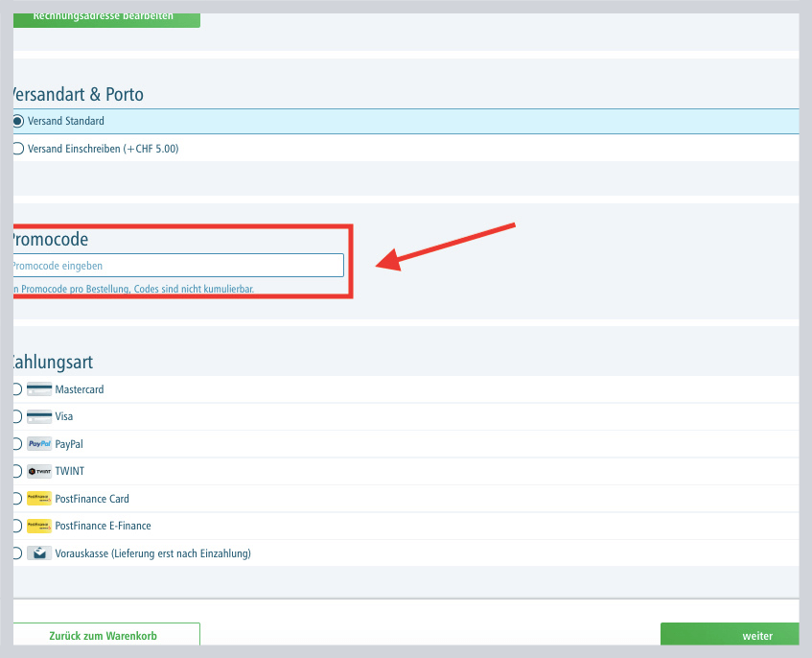Focus the Promocode eingeben text field
Viewport: 812px width, 658px height.
point(177,266)
